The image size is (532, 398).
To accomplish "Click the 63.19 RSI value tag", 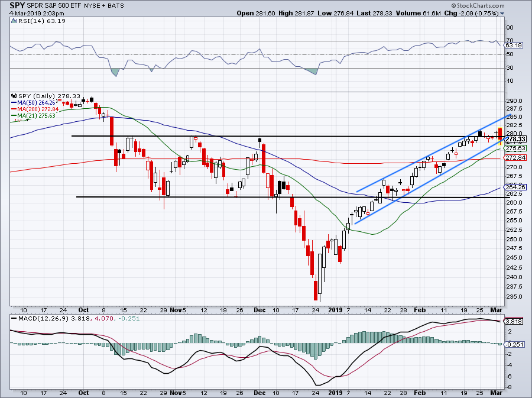I will (x=513, y=45).
